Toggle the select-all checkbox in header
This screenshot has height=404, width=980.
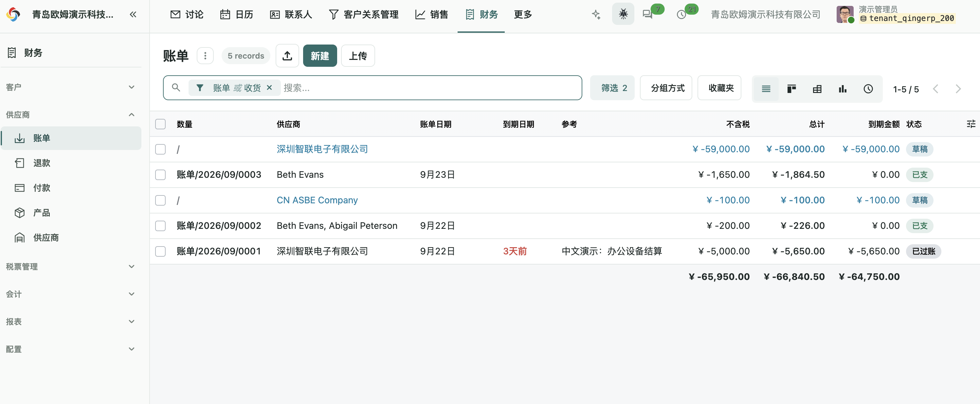pyautogui.click(x=160, y=124)
